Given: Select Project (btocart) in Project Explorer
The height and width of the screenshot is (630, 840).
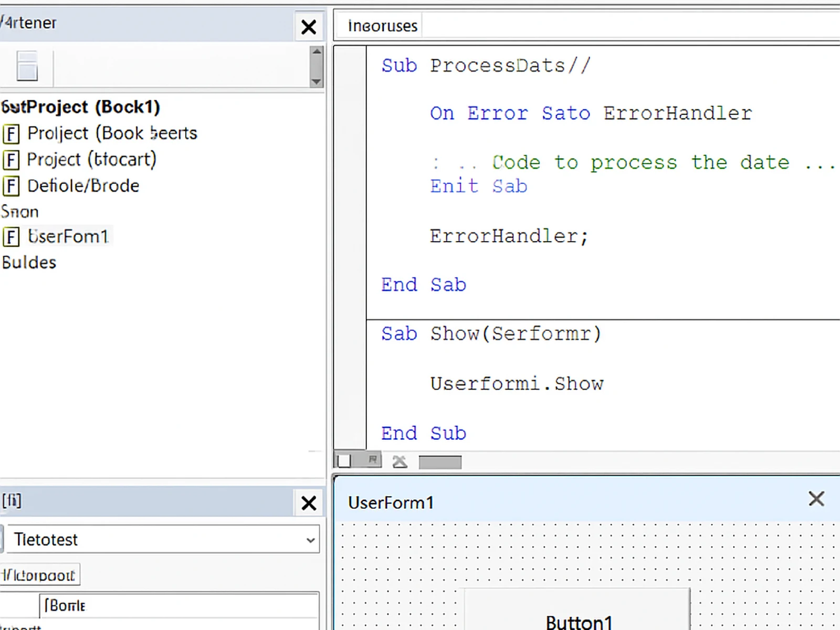Looking at the screenshot, I should [x=89, y=160].
